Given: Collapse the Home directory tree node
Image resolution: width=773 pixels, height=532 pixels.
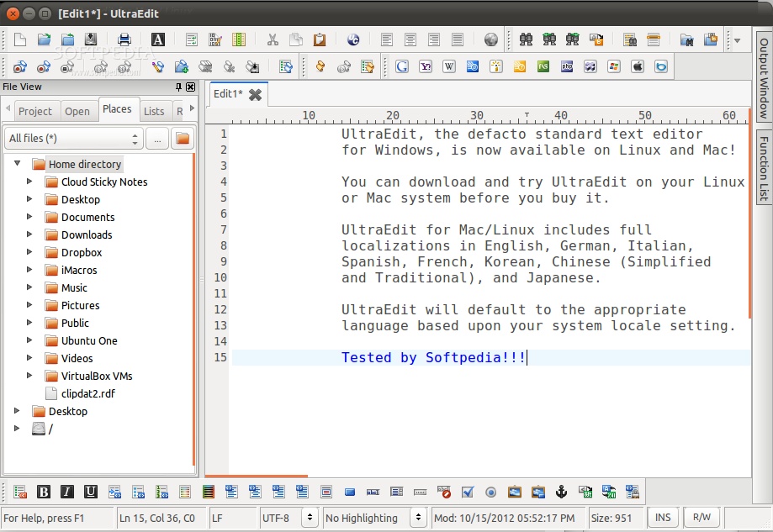Looking at the screenshot, I should click(18, 163).
